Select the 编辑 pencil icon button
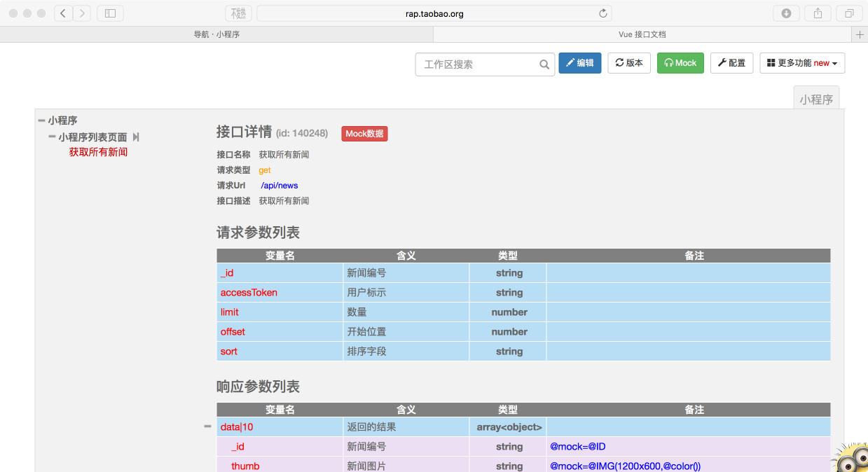The height and width of the screenshot is (472, 868). coord(569,63)
